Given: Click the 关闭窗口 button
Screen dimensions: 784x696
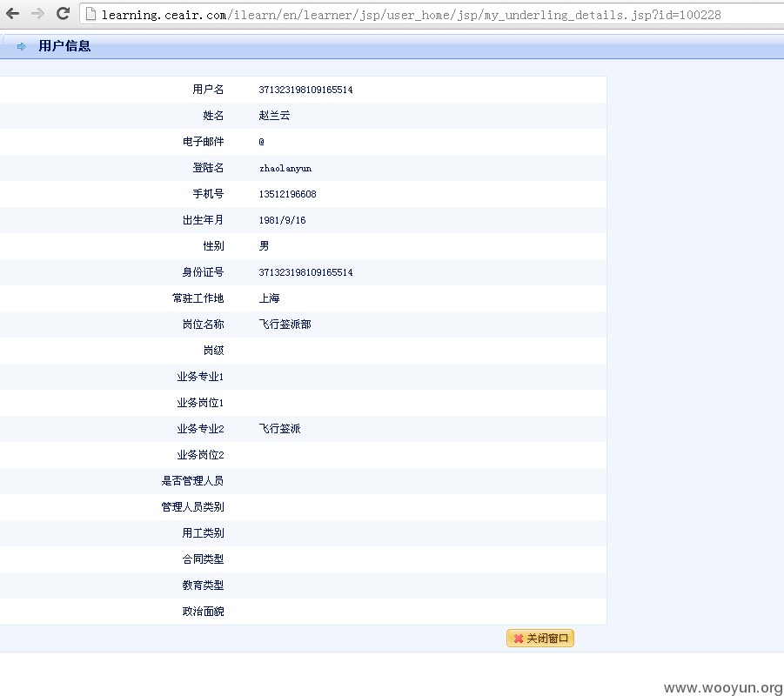Looking at the screenshot, I should [540, 638].
